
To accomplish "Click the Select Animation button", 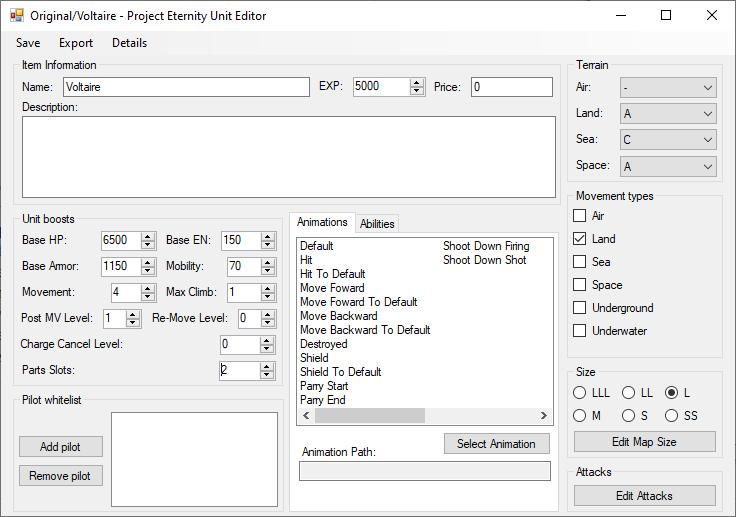I will 497,444.
